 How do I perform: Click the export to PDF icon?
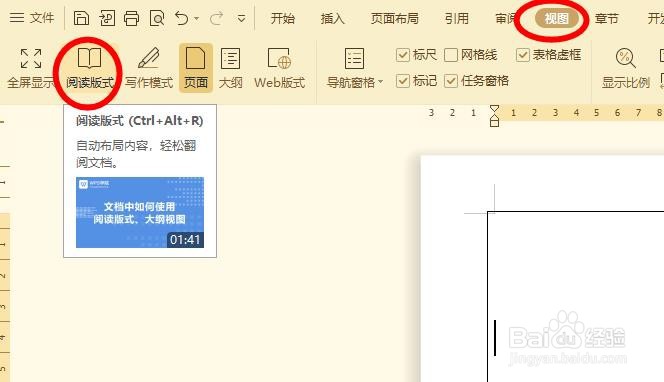coord(107,18)
